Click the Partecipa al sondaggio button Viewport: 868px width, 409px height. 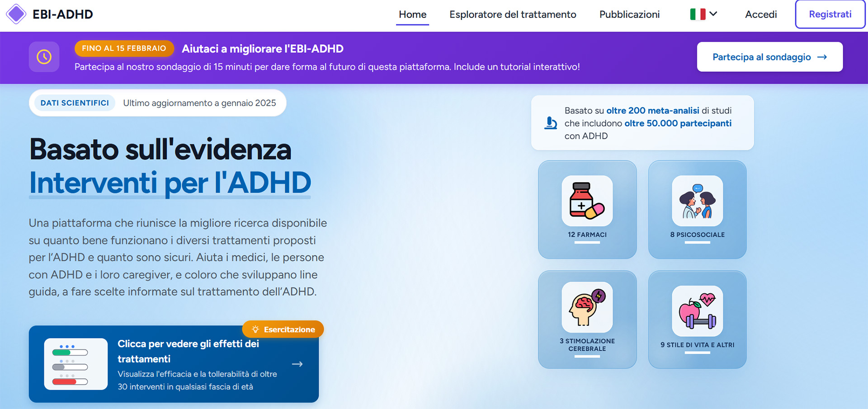click(769, 57)
